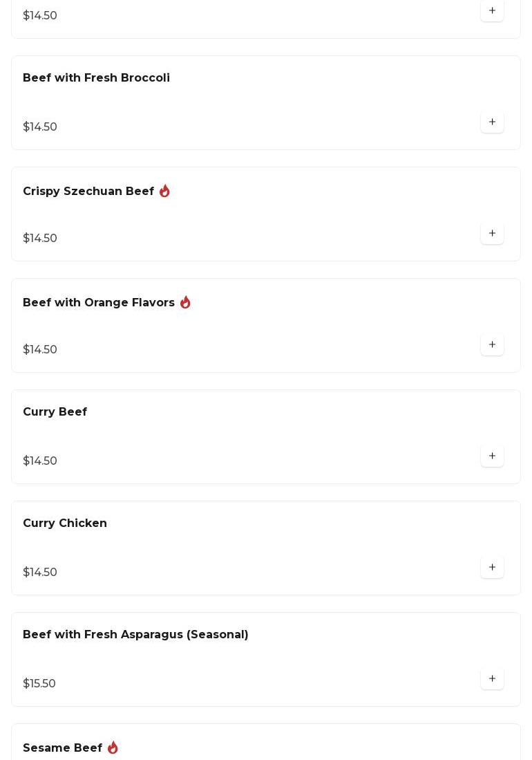This screenshot has width=532, height=760.
Task: Select the Curry Chicken item name
Action: point(65,523)
